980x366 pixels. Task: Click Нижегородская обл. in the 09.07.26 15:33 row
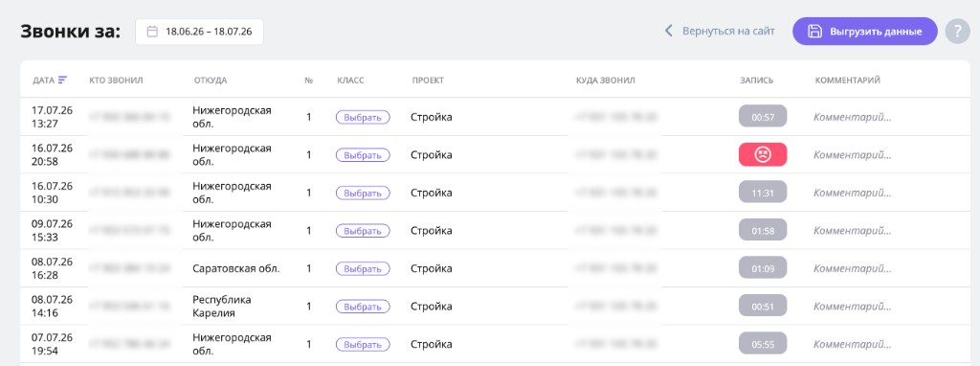pyautogui.click(x=232, y=231)
